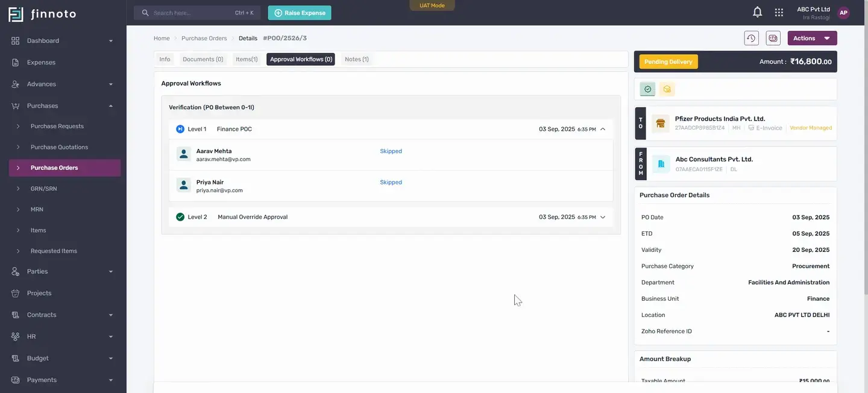
Task: Open MRN in sidebar
Action: click(37, 209)
